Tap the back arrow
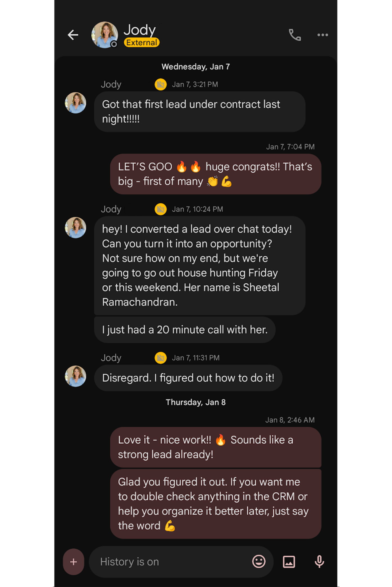 coord(73,35)
